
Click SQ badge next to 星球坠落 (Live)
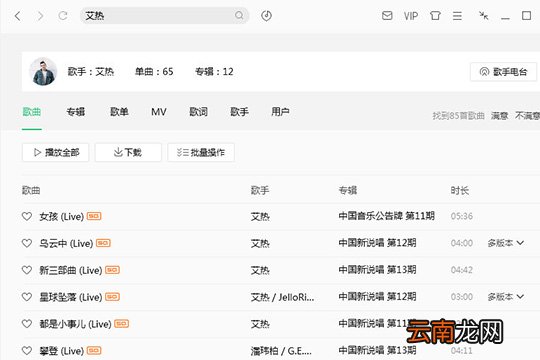click(x=112, y=297)
